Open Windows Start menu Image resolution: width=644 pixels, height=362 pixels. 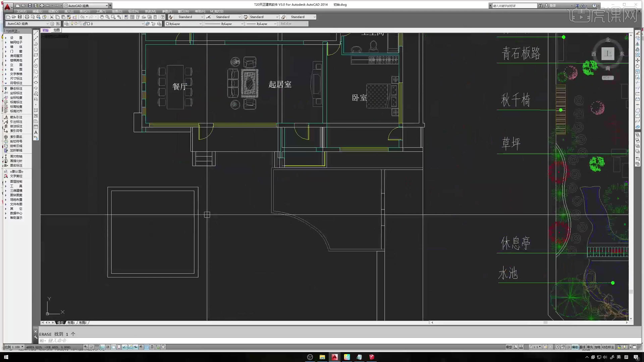pos(6,357)
